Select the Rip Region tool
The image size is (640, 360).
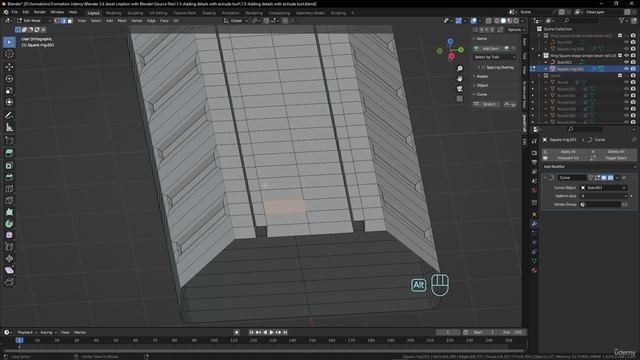point(9,282)
